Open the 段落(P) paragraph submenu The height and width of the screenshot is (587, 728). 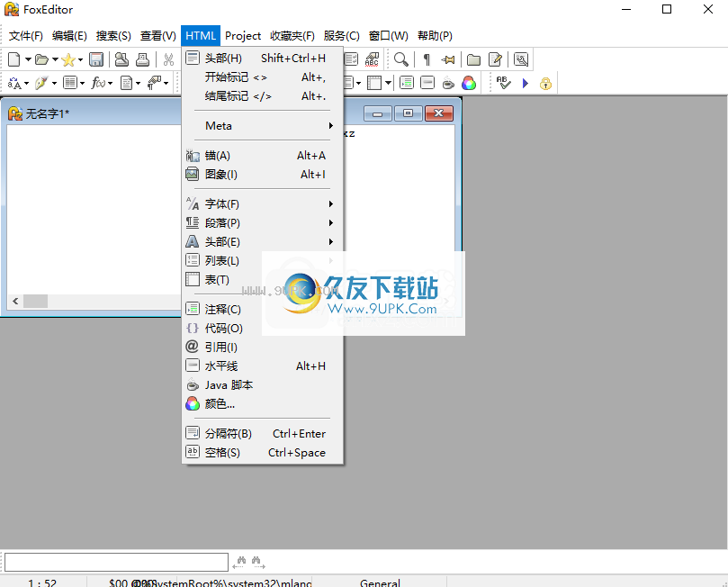pyautogui.click(x=263, y=223)
